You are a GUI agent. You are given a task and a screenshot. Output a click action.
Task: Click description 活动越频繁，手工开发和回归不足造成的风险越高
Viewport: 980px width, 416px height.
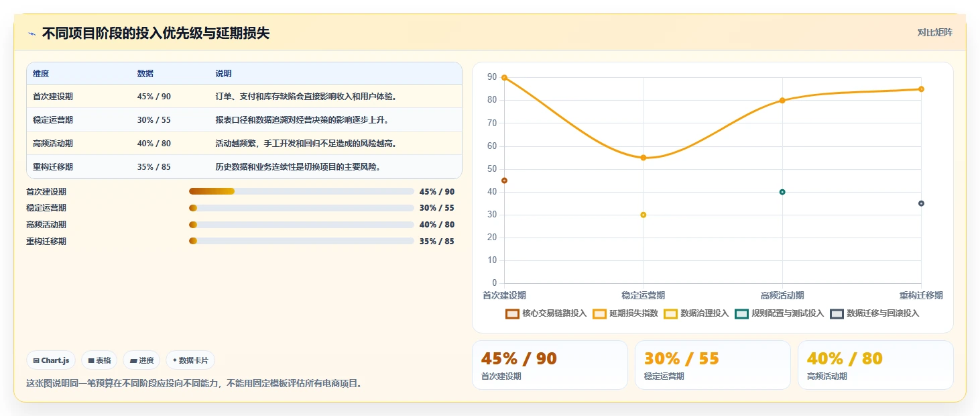pyautogui.click(x=306, y=144)
